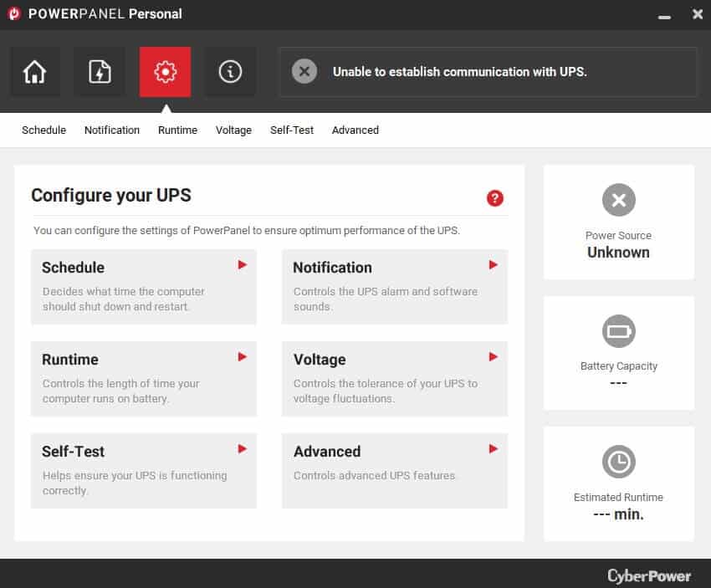
Task: Click the Power Source unknown X icon
Action: click(618, 200)
